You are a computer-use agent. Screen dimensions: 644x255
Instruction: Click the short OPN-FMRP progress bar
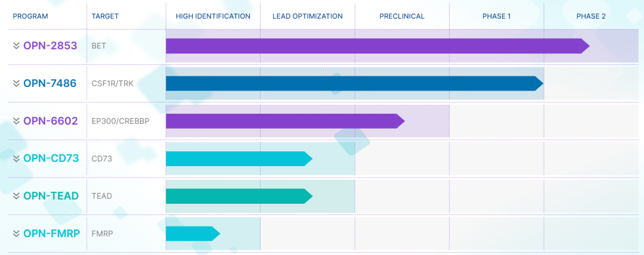pos(190,234)
